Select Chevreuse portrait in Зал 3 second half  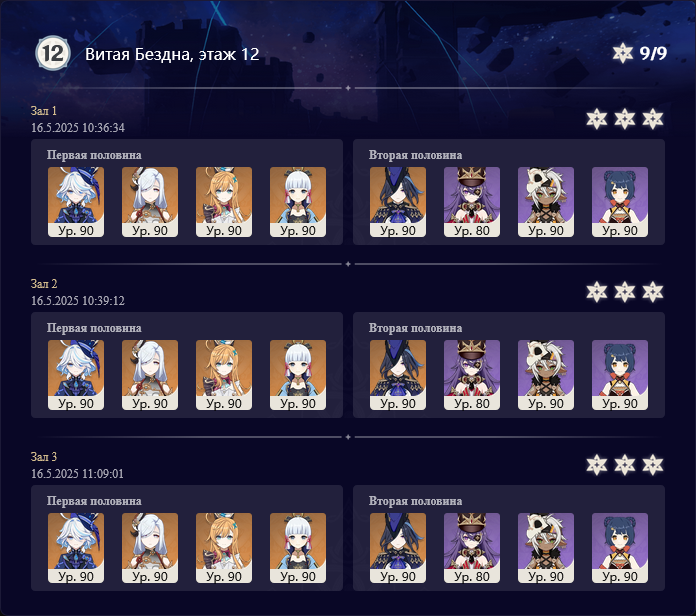pyautogui.click(x=472, y=548)
